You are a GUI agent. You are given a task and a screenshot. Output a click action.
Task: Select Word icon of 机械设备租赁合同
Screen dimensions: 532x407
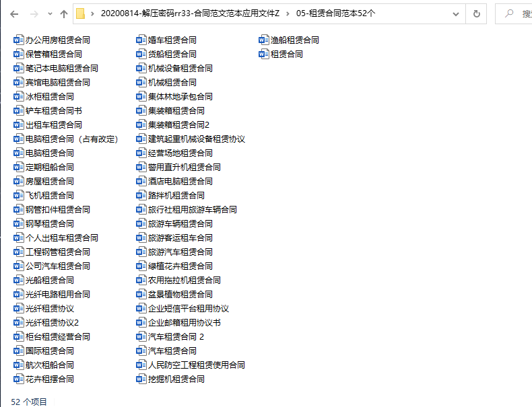(x=141, y=68)
